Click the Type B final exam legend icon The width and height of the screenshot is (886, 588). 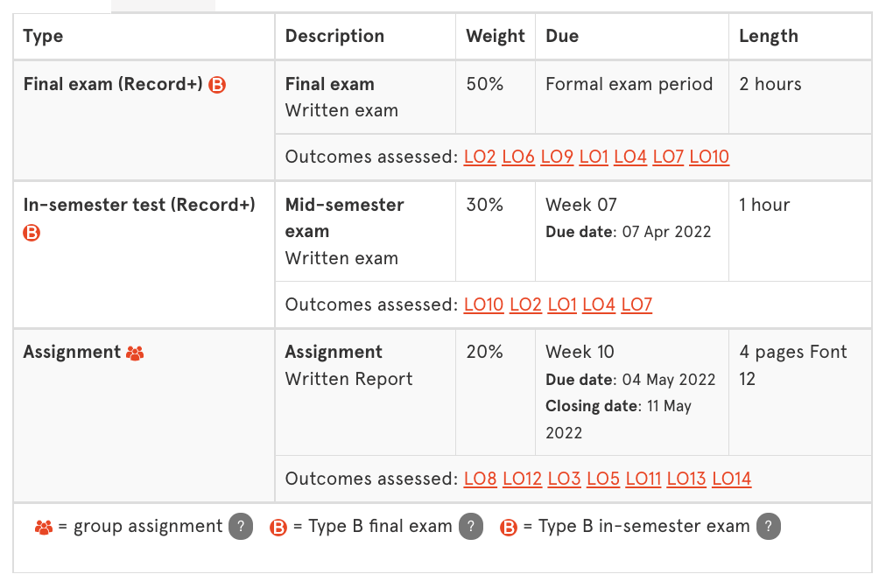click(278, 526)
